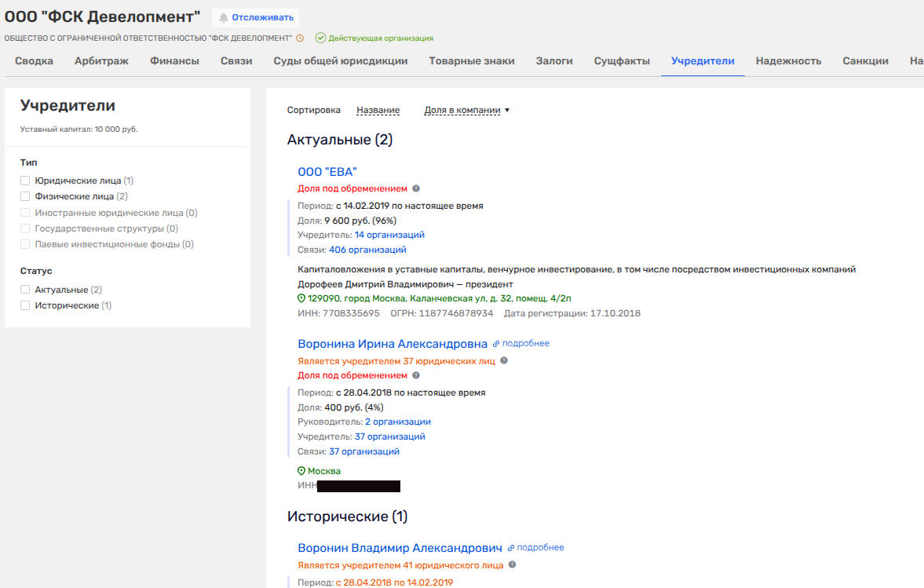This screenshot has height=588, width=924.
Task: Switch to the Арбитраж tab
Action: point(101,61)
